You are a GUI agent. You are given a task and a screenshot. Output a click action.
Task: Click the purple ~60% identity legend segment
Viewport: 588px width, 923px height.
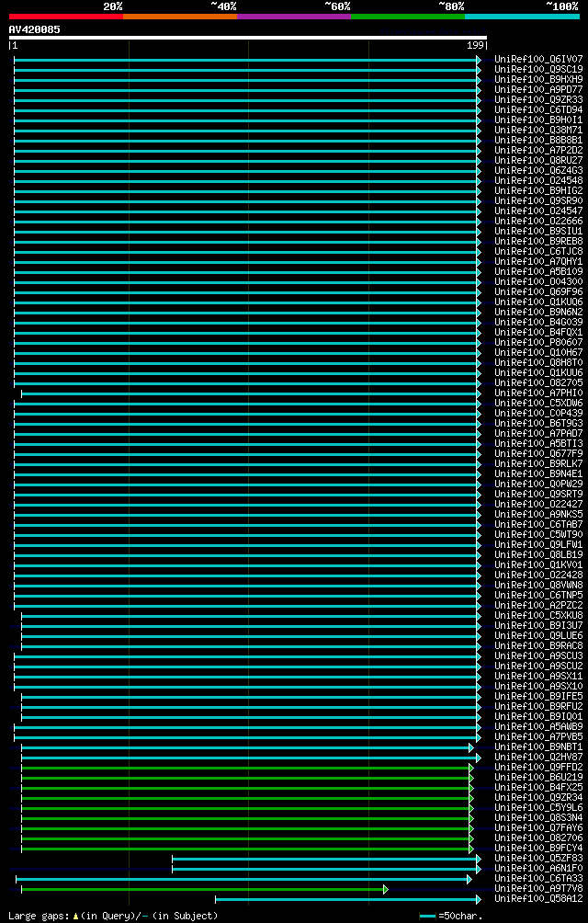click(x=294, y=17)
